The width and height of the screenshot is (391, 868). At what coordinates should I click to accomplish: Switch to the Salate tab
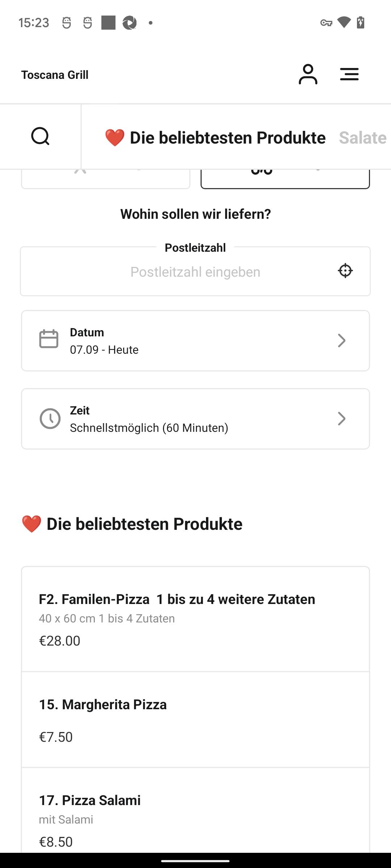pyautogui.click(x=363, y=138)
